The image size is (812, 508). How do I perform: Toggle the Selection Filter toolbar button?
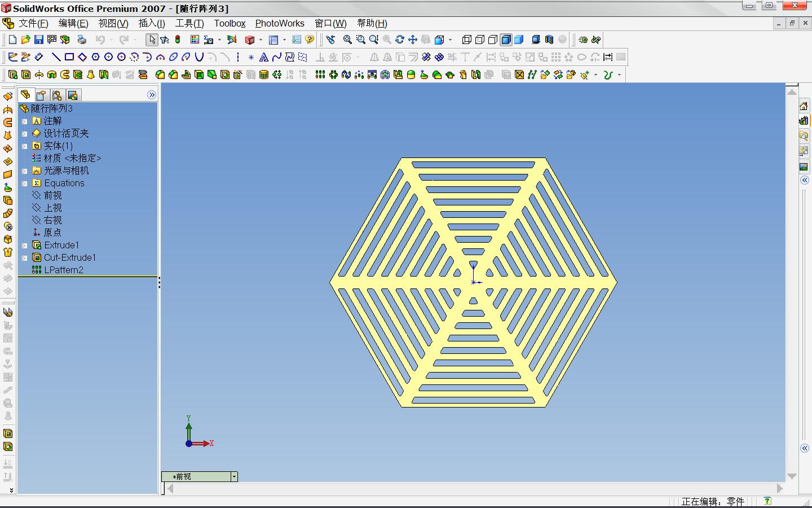(165, 40)
